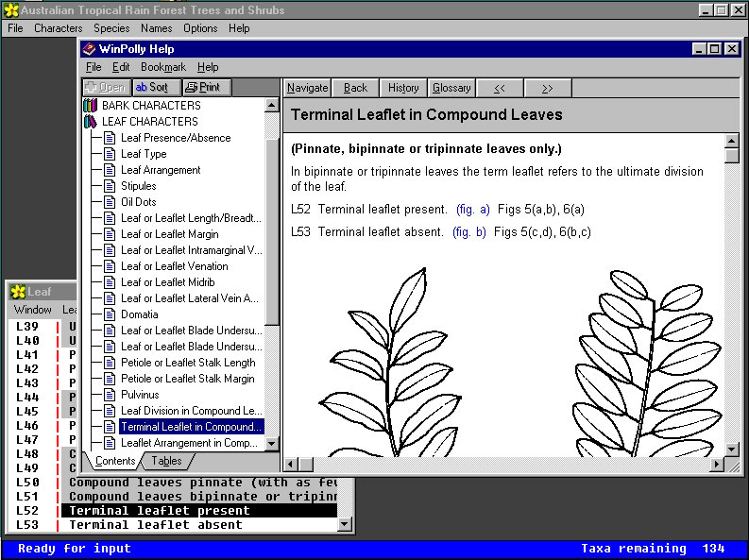Open the (fig. b) link
The image size is (749, 560).
click(469, 232)
